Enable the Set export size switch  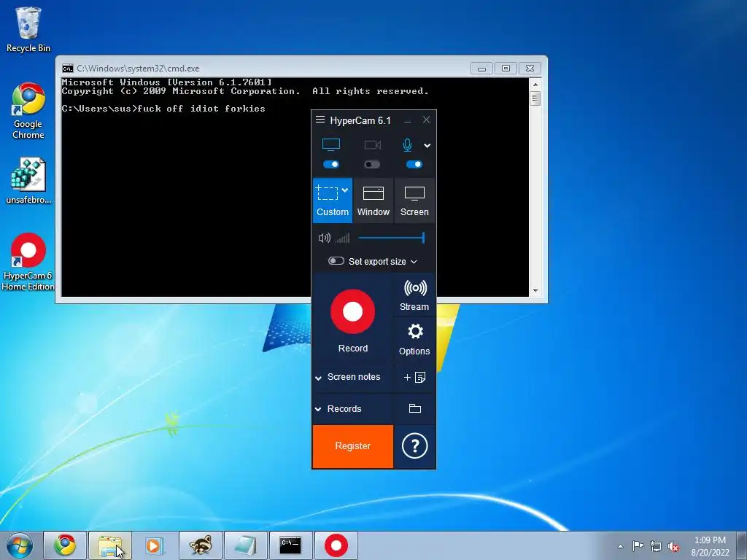tap(336, 261)
